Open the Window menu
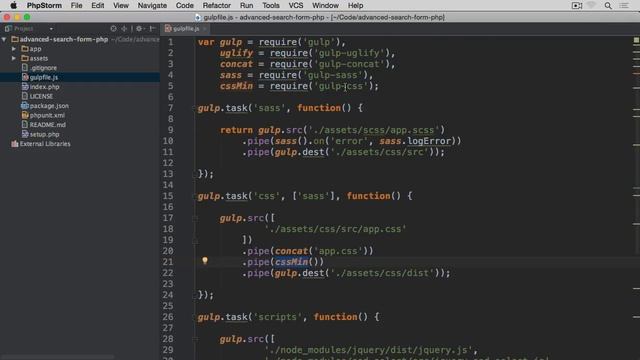Screen dimensions: 640x360 (x=325, y=5)
